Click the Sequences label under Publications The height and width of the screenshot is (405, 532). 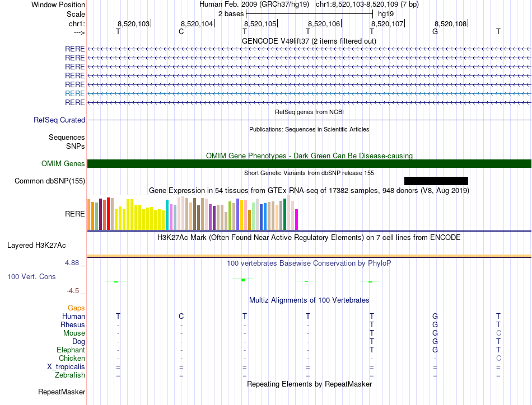(x=67, y=137)
